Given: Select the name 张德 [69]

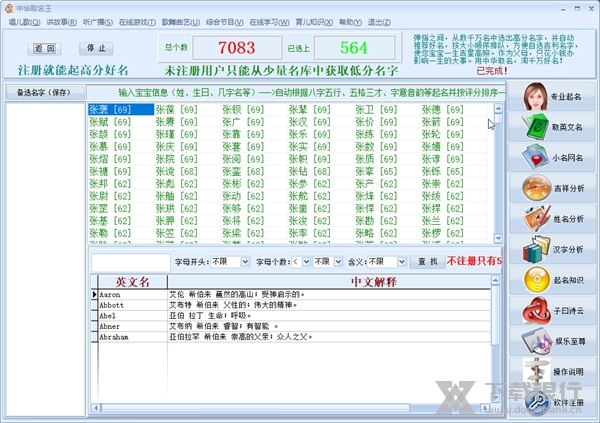Looking at the screenshot, I should [x=442, y=109].
